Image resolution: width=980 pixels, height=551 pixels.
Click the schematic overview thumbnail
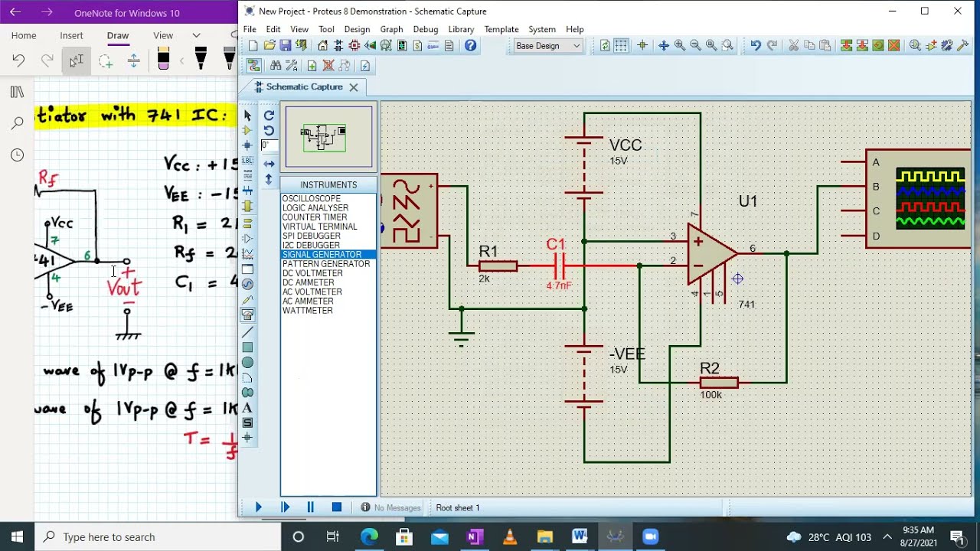(328, 137)
